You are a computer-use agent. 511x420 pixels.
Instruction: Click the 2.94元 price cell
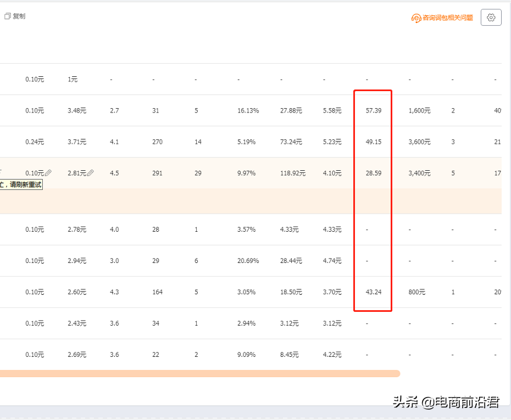77,261
